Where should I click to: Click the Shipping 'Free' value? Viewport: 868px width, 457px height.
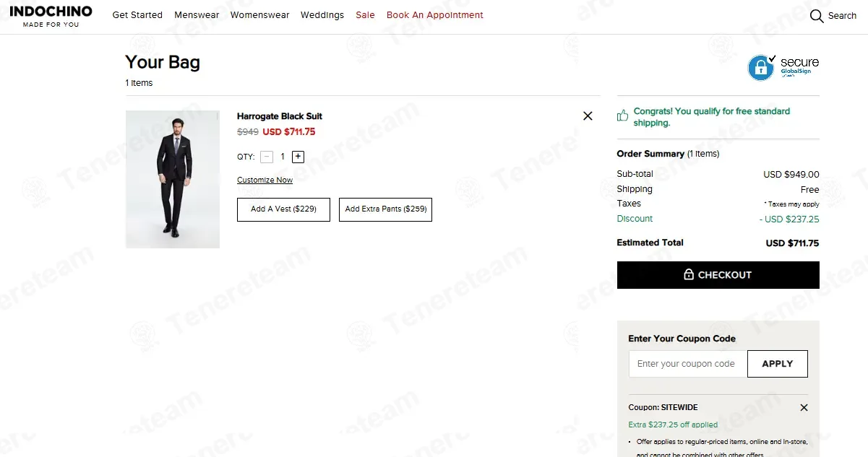click(810, 190)
